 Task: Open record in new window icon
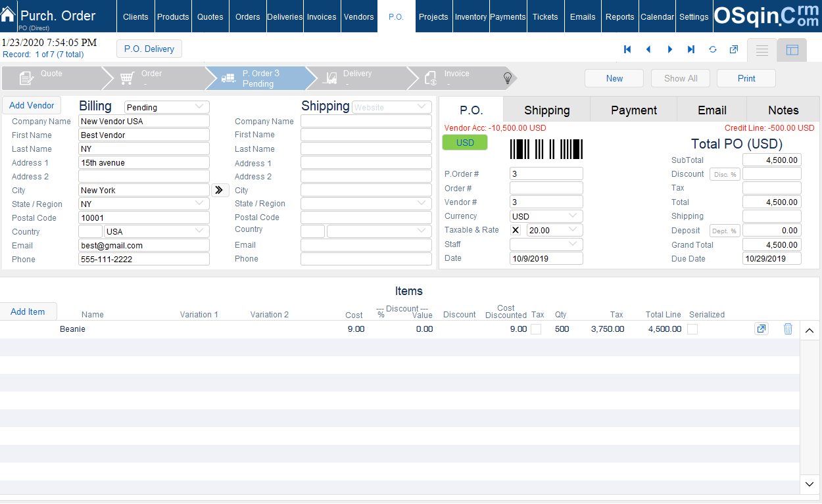(734, 49)
